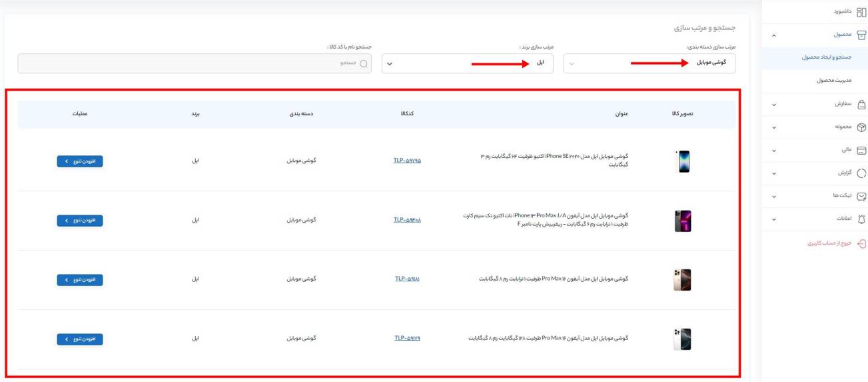Open the product code link in the 16 Pro Max 1TB row
The image size is (868, 382).
[x=407, y=279]
